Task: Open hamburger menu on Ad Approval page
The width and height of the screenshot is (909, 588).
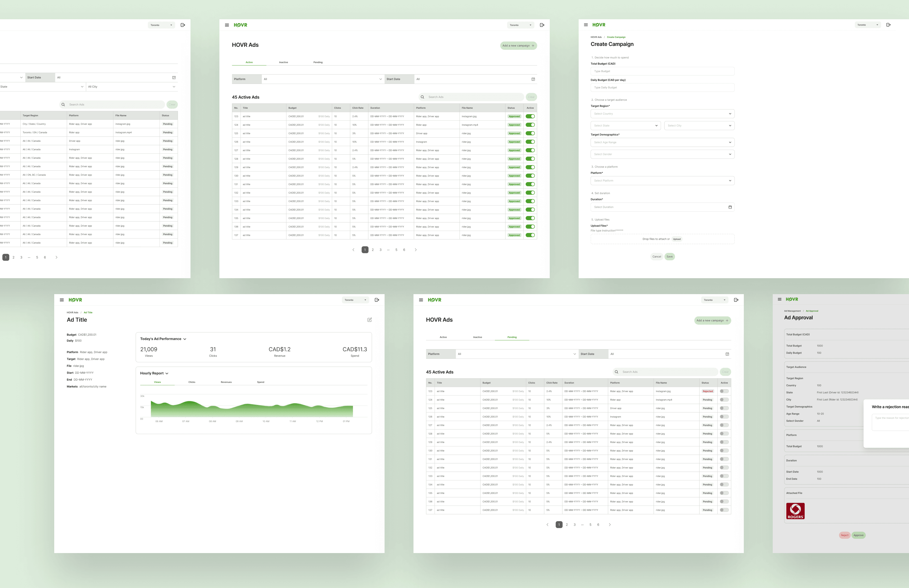Action: [779, 299]
